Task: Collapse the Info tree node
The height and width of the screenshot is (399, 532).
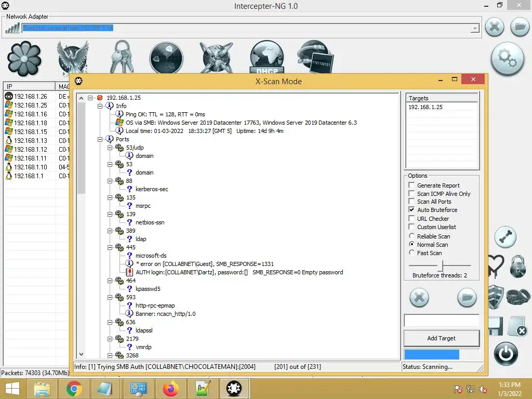Action: (x=100, y=106)
